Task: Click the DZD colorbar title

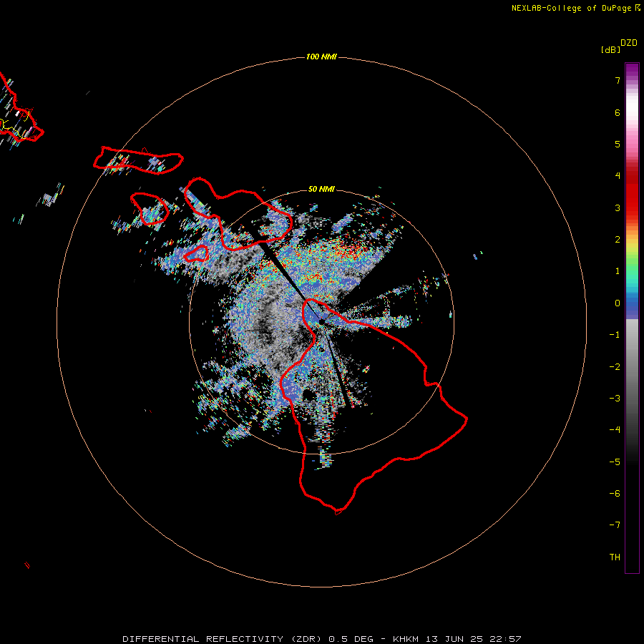Action: pos(629,43)
